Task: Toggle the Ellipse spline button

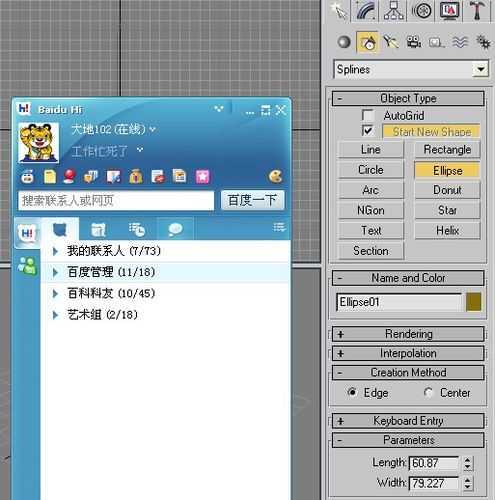Action: point(447,170)
